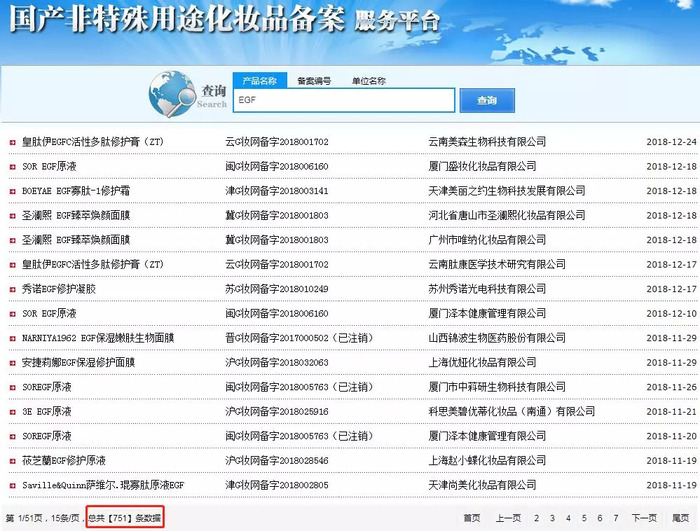Go to 尾页 last page
This screenshot has width=700, height=531.
681,518
